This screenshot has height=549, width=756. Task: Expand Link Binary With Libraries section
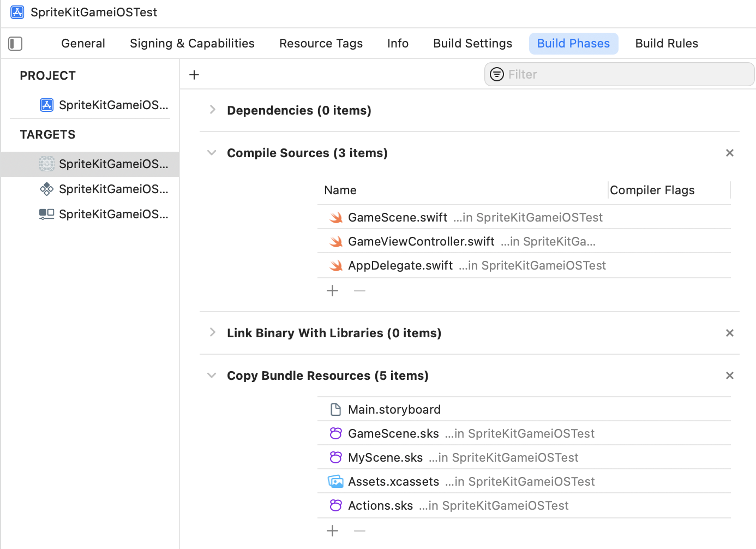coord(212,332)
